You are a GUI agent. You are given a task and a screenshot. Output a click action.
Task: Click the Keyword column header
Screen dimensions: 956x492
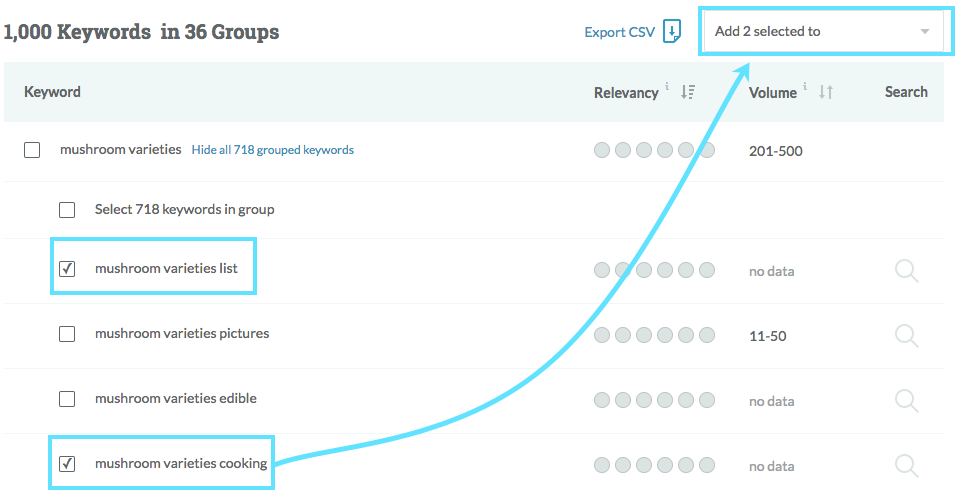[x=52, y=92]
